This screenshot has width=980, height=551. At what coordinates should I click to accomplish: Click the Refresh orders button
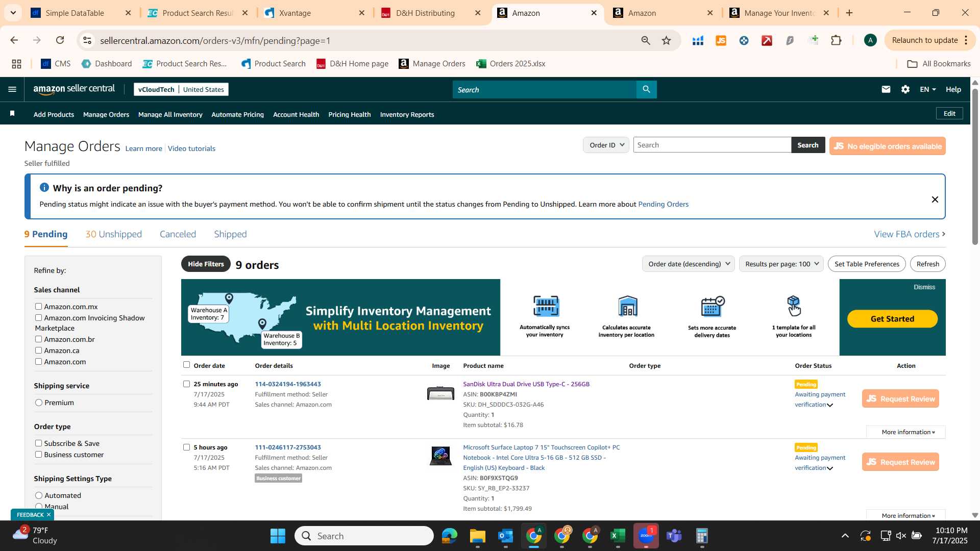click(927, 264)
